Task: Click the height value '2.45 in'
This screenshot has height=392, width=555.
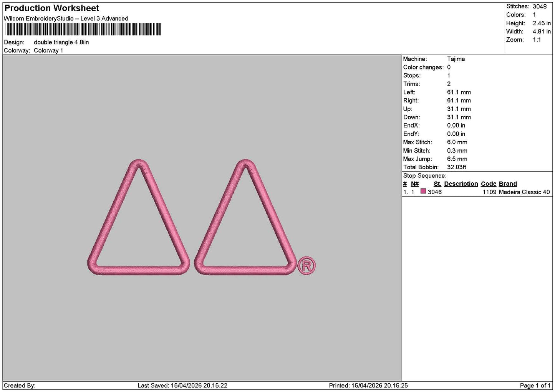Action: pyautogui.click(x=542, y=23)
